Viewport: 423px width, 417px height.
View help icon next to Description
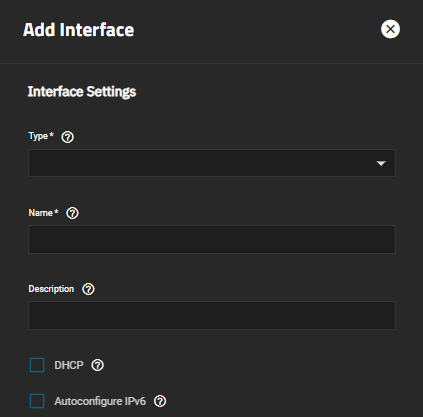click(88, 289)
